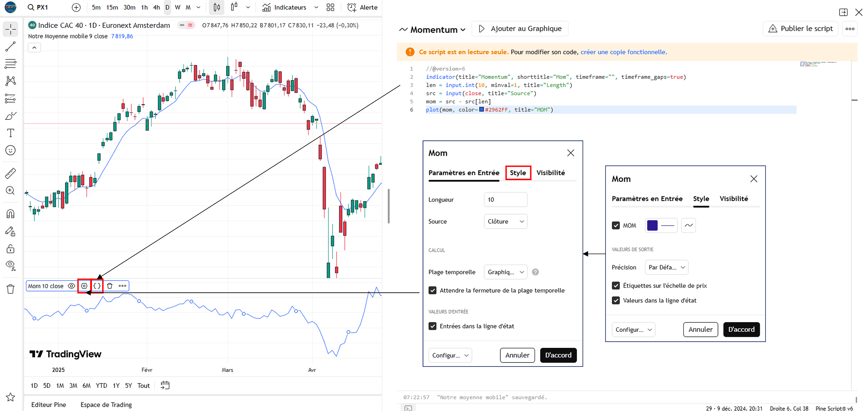Open Mom indicator source code braces
This screenshot has height=411, width=868.
pyautogui.click(x=97, y=286)
